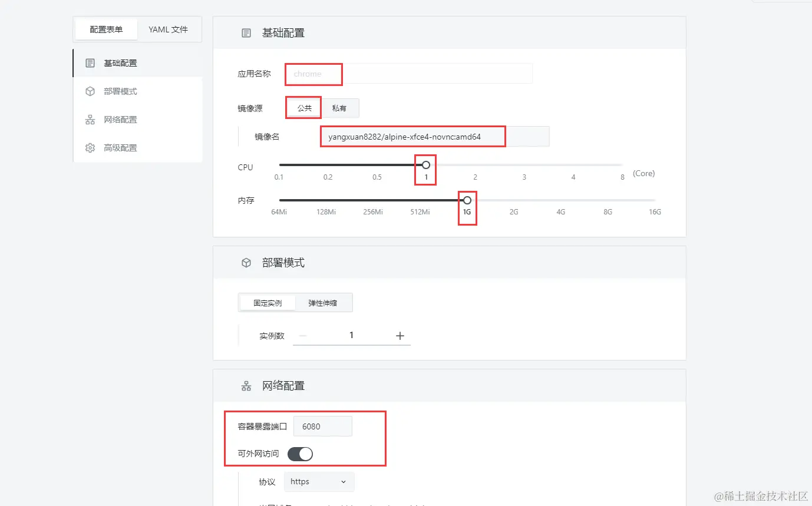Click the 0.1 CPU scale label
The image size is (812, 506).
[279, 177]
